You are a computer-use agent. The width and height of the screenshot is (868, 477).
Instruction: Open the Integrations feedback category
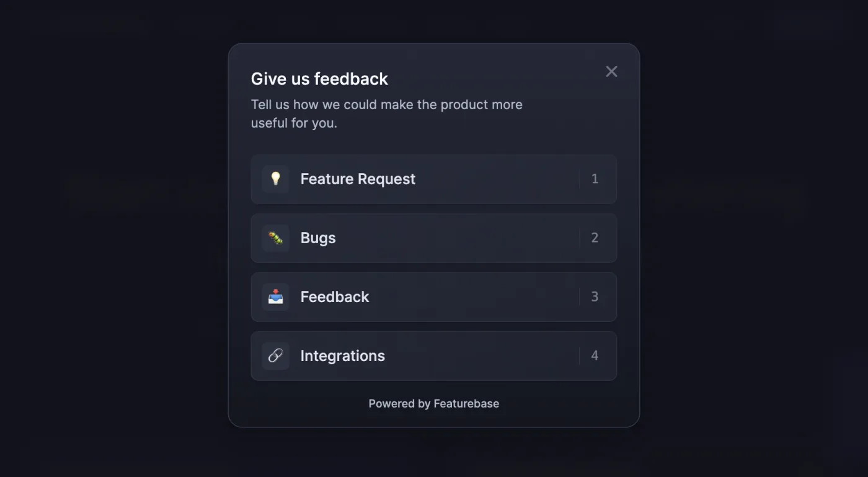tap(434, 355)
